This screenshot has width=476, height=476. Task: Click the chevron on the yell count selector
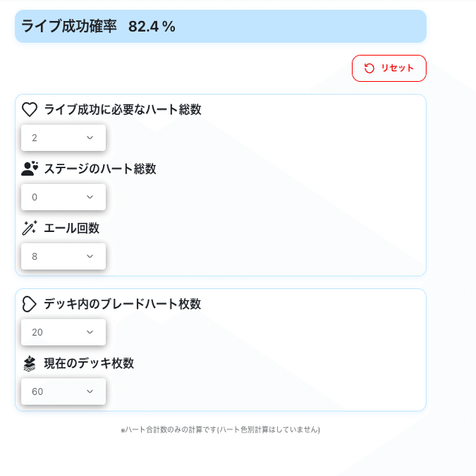click(90, 257)
